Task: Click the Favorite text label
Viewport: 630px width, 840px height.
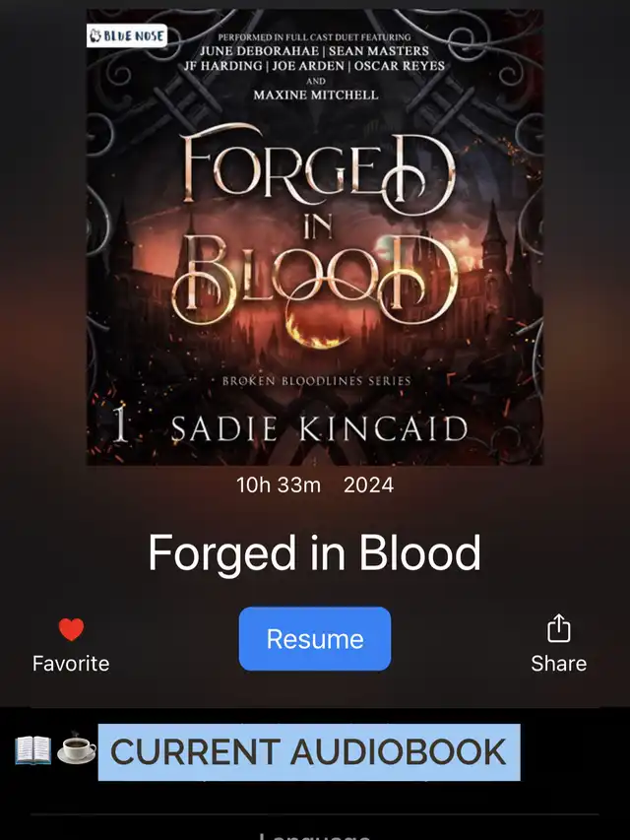Action: click(71, 663)
